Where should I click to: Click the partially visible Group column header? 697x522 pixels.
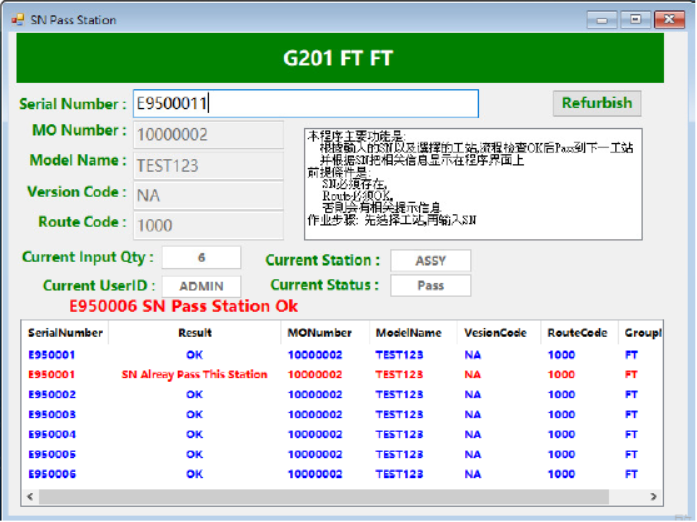click(x=642, y=333)
